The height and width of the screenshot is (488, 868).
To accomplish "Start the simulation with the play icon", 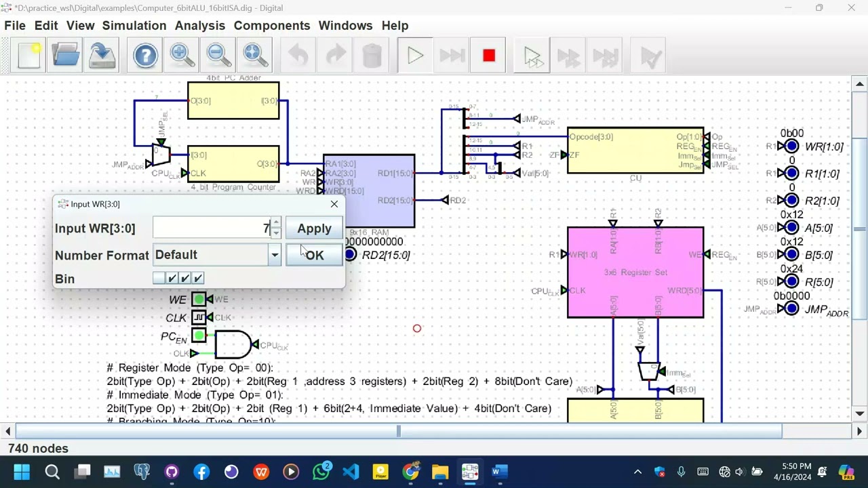I will (415, 56).
